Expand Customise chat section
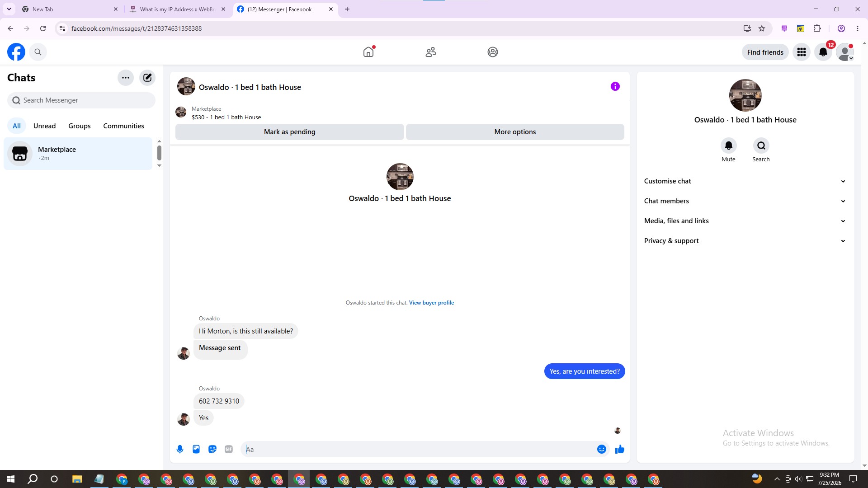 click(x=745, y=181)
